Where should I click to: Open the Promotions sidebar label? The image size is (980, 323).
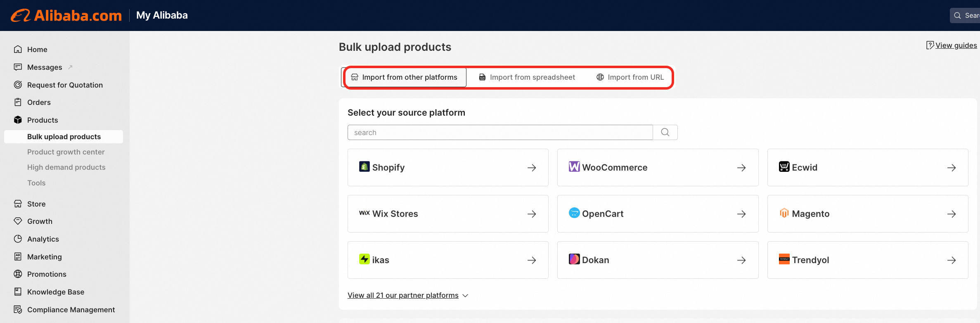(47, 274)
